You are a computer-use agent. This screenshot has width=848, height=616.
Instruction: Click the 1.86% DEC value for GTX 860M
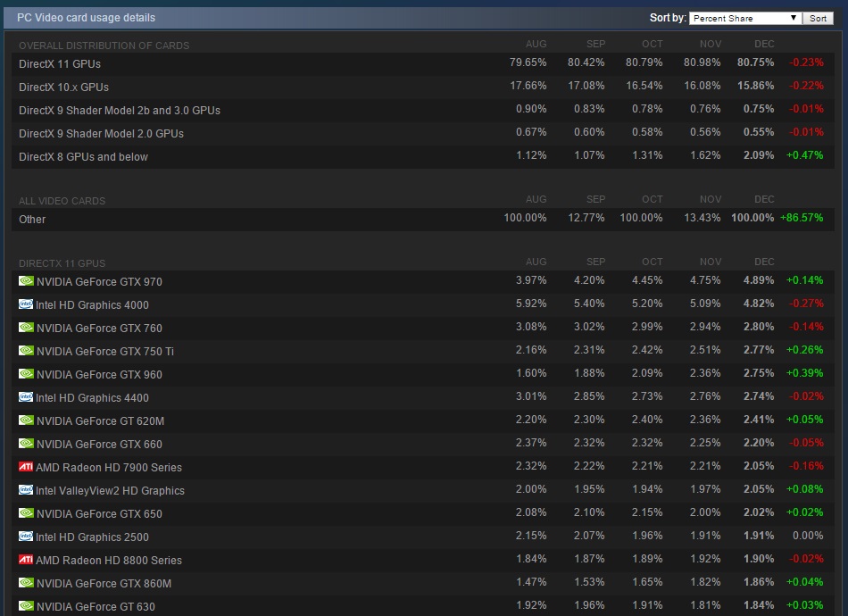pos(759,582)
